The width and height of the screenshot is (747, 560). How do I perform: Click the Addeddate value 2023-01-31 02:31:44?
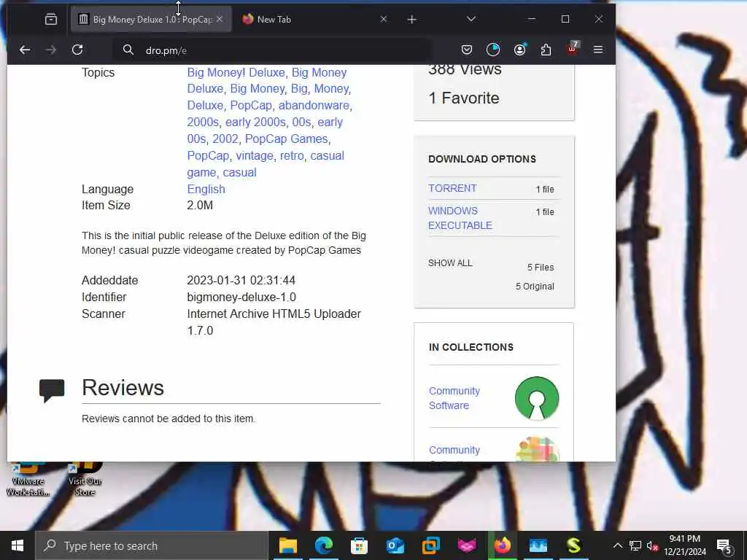pyautogui.click(x=241, y=280)
